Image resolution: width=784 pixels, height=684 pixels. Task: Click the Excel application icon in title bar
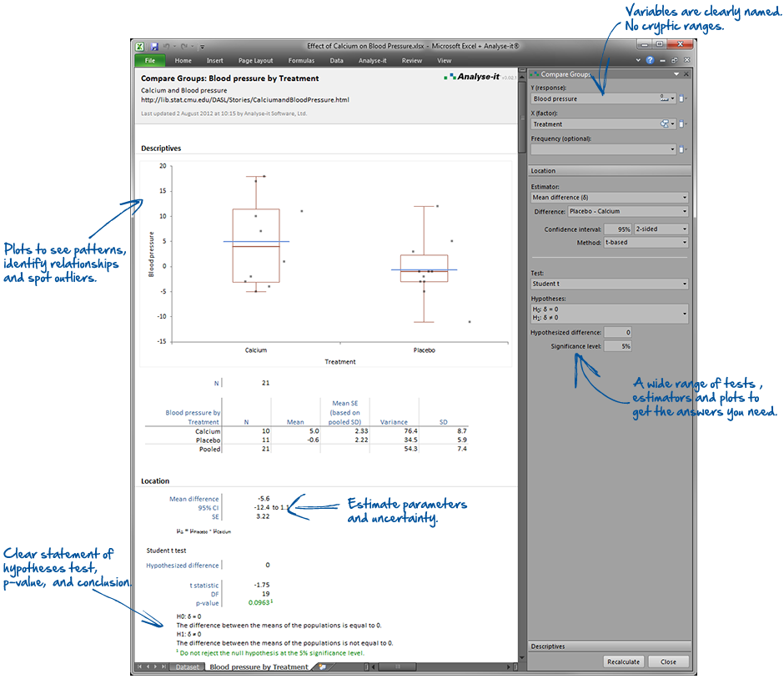(x=142, y=47)
